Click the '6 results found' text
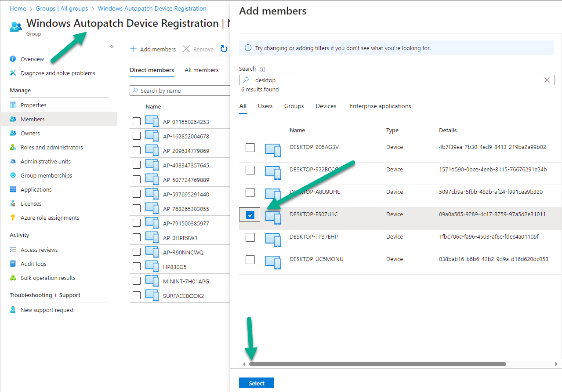 pyautogui.click(x=260, y=89)
